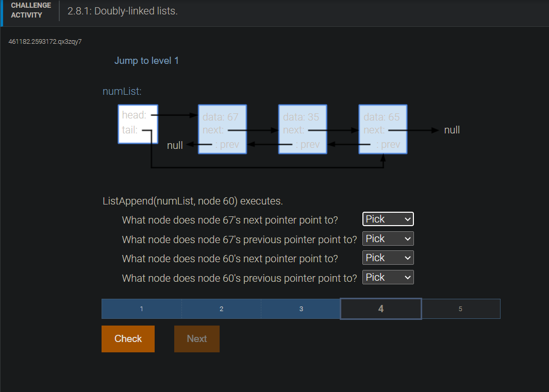Open the dropdown for node 67's next pointer question

(x=388, y=219)
